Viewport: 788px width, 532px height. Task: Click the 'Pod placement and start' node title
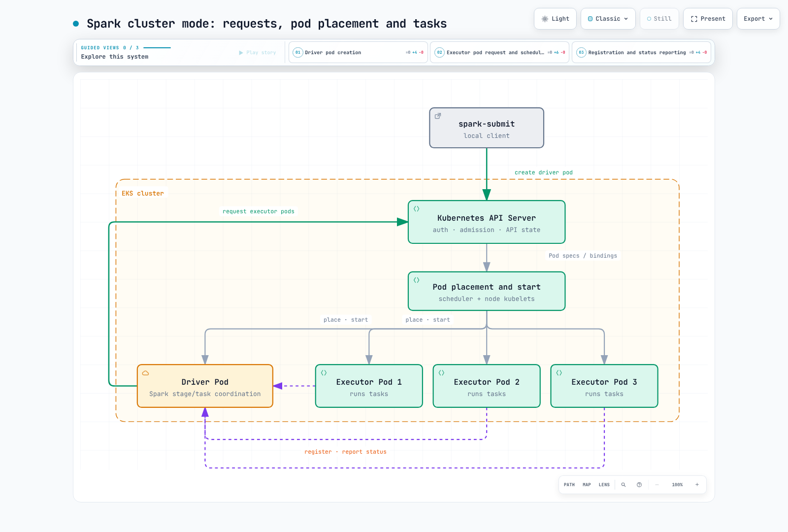(487, 287)
